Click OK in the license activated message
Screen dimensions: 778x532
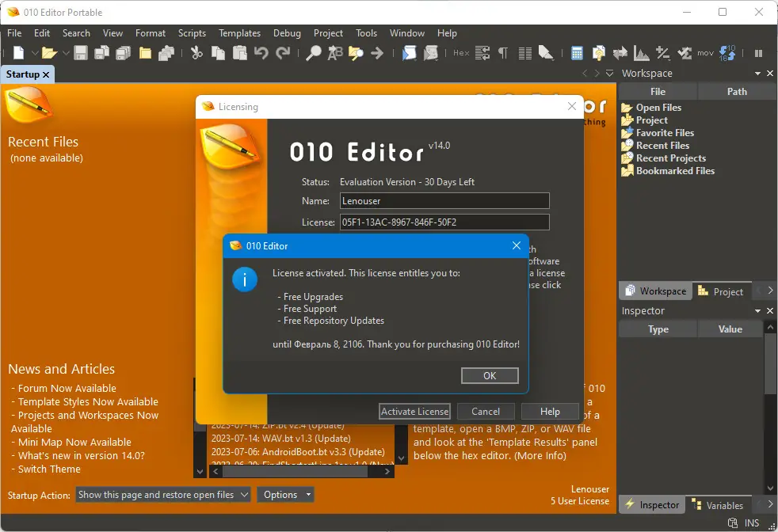pos(490,376)
